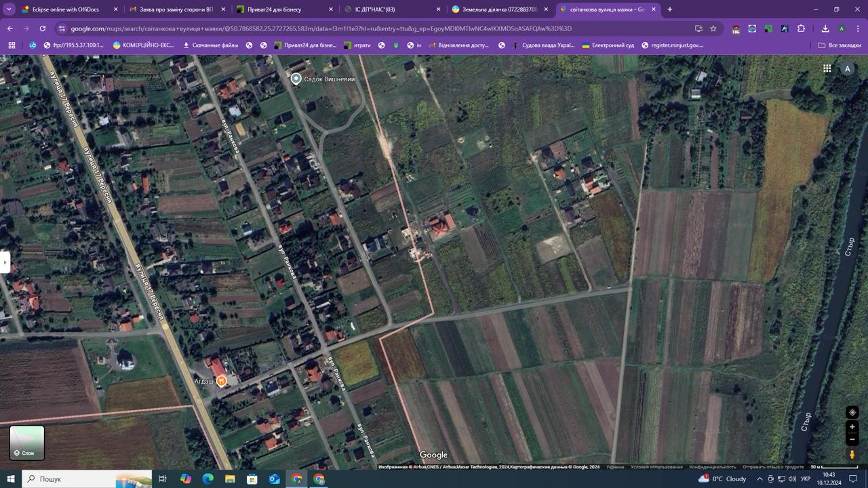868x488 pixels.
Task: Open the browser Extensions puzzle icon
Action: (801, 28)
